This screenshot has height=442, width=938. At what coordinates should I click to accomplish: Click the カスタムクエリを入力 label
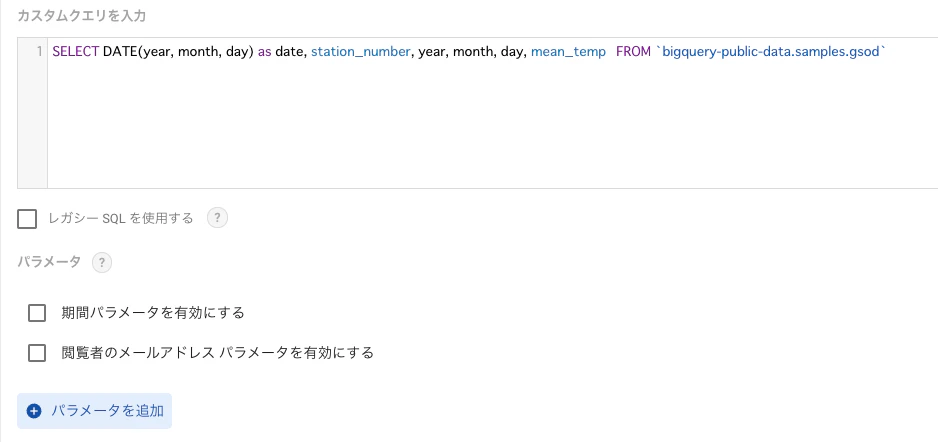coord(81,16)
